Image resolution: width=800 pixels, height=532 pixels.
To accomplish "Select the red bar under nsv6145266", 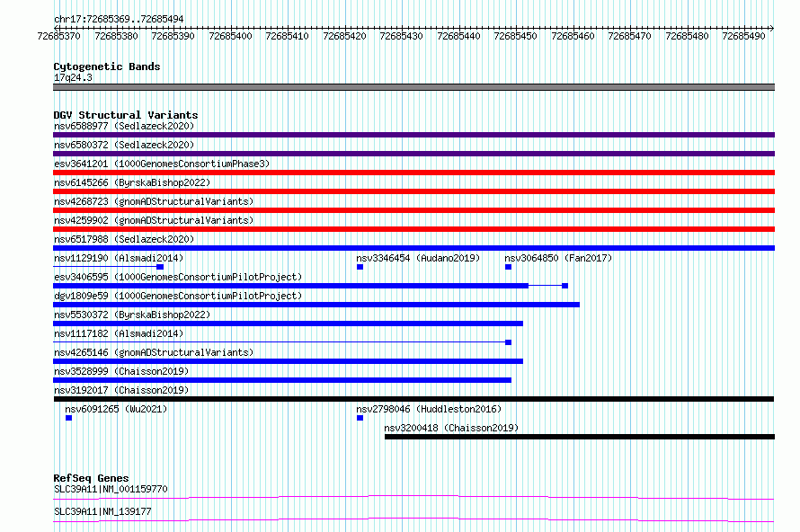I will 413,191.
